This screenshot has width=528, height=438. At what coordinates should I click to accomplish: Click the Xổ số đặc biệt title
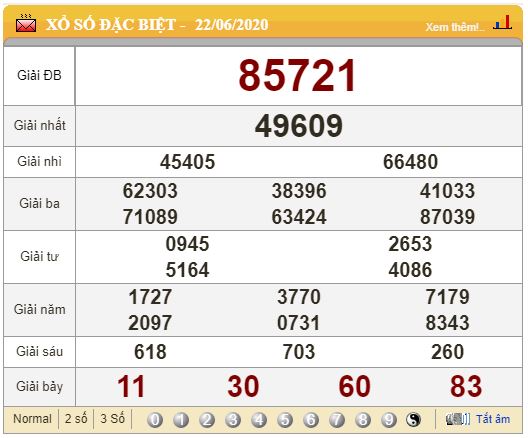click(111, 25)
